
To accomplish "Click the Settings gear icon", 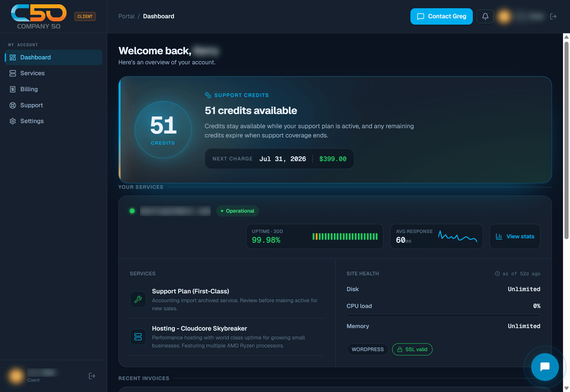I will (13, 121).
